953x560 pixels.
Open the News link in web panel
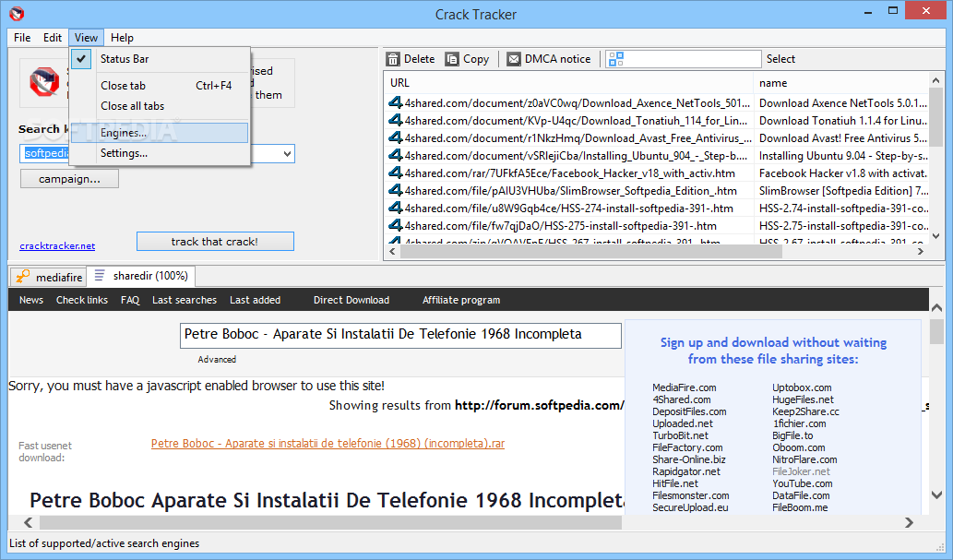31,300
